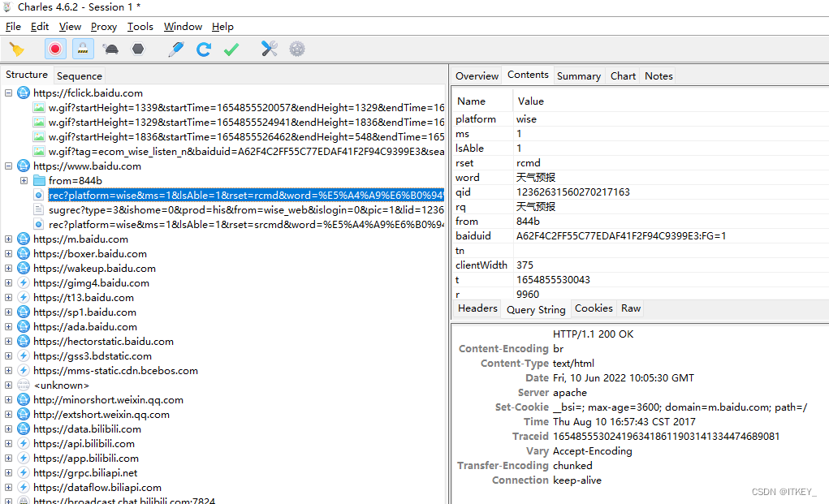This screenshot has width=829, height=504.
Task: Open Tools via the wrench icon
Action: tap(269, 50)
